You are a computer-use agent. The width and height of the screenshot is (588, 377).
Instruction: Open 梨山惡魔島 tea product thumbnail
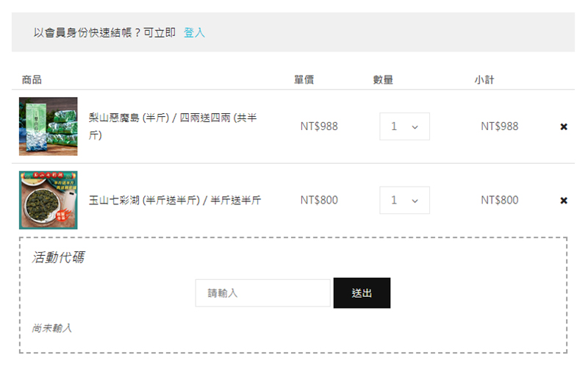pos(49,126)
